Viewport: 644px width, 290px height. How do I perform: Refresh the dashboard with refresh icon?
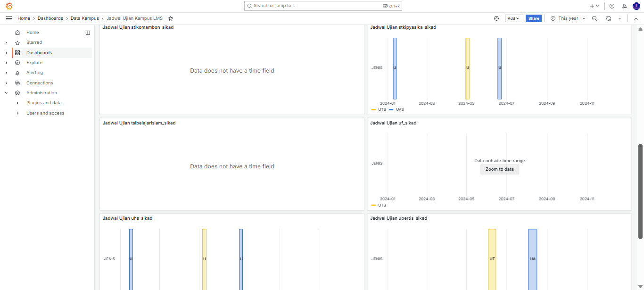tap(609, 18)
